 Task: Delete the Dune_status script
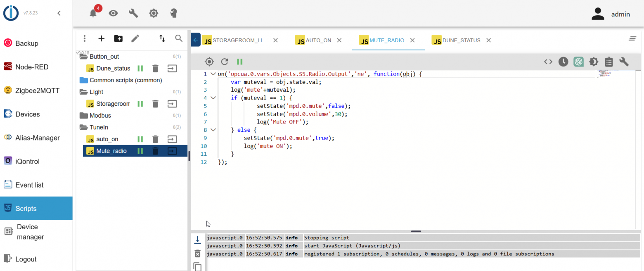coord(155,68)
